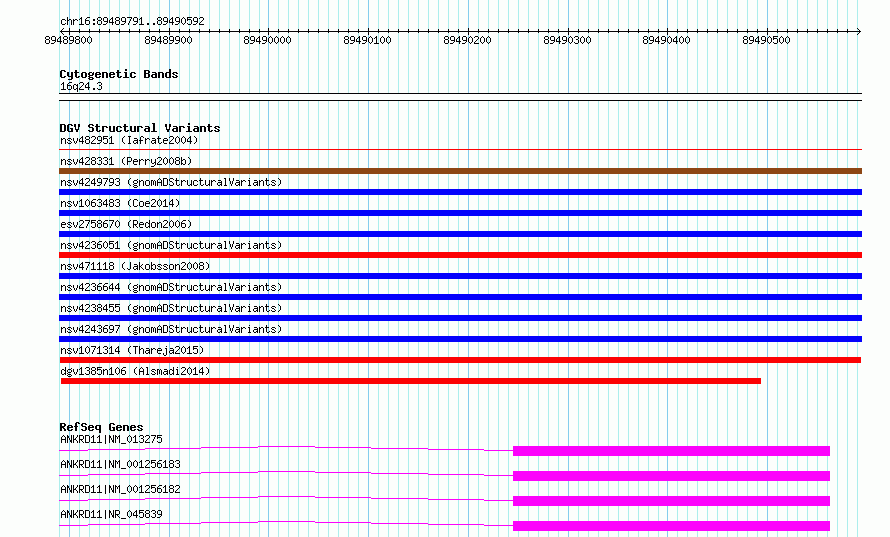Click the shorter red dgv1385n106 variant bar
The image size is (890, 537).
(x=410, y=381)
